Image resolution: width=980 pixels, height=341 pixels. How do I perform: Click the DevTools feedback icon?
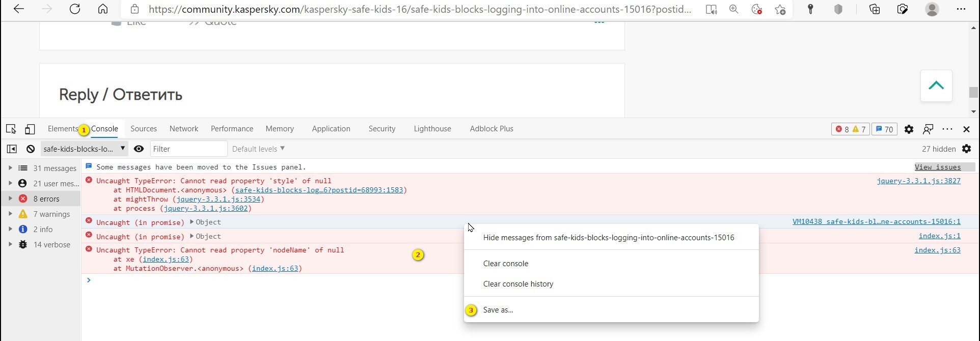tap(928, 129)
